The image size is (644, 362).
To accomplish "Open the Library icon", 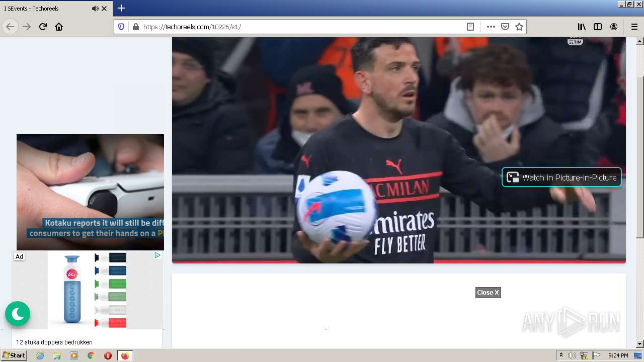I will 582,27.
